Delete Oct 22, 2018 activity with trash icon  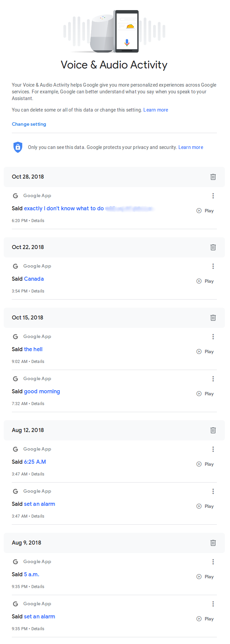(213, 247)
